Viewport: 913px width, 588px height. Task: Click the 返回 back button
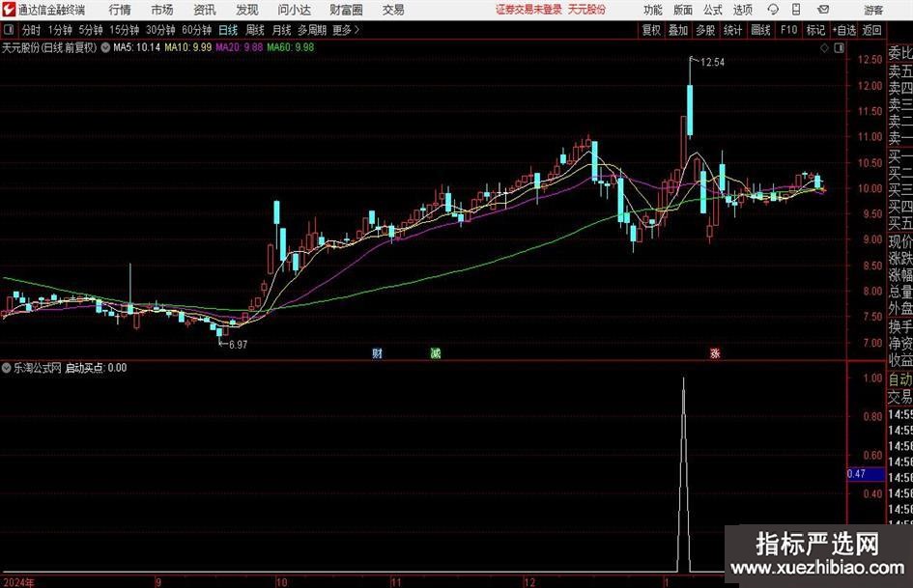[x=871, y=30]
